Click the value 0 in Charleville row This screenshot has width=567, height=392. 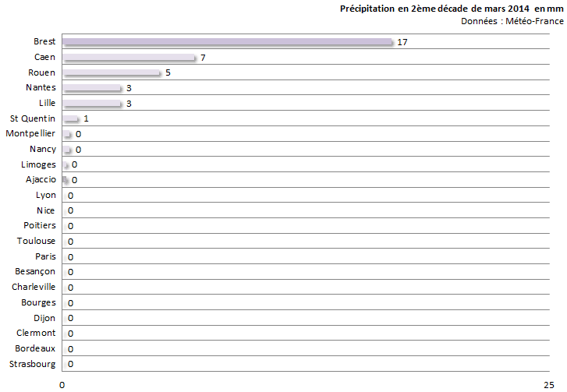[70, 288]
